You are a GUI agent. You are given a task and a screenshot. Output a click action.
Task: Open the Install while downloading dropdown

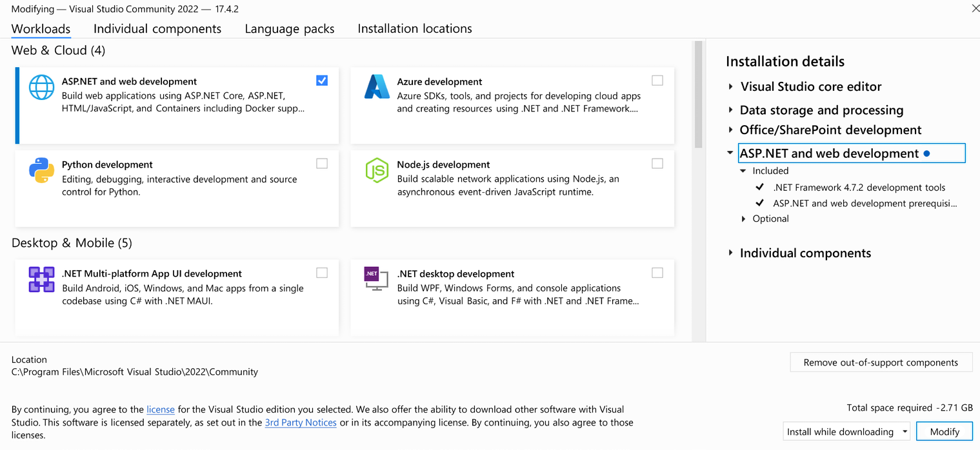tap(846, 431)
